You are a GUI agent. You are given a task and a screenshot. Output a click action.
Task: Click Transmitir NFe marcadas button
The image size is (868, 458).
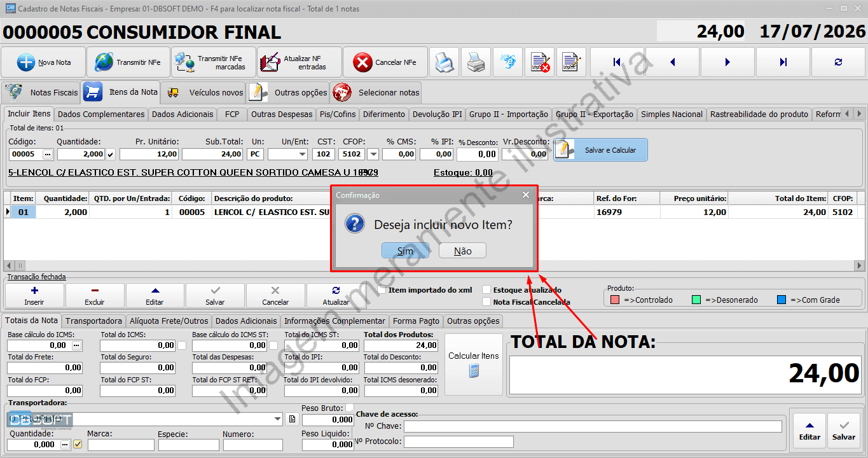click(214, 62)
